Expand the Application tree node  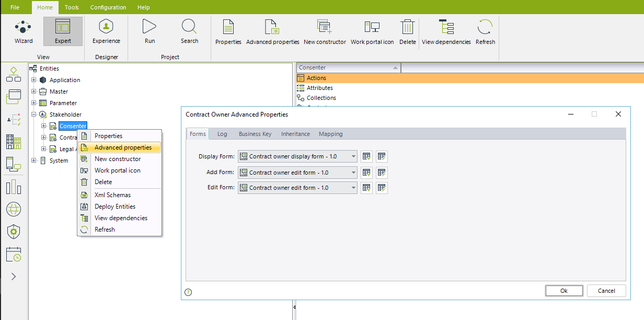coord(34,80)
